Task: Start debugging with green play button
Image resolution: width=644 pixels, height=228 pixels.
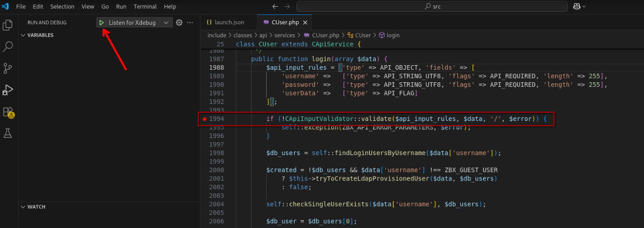Action: pyautogui.click(x=102, y=23)
